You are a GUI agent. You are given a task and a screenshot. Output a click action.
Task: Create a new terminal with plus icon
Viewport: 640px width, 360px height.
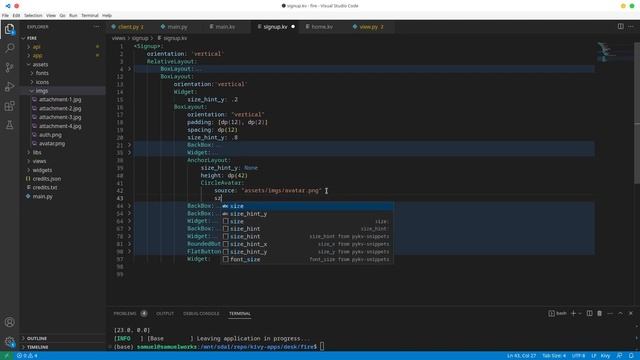[x=573, y=313]
